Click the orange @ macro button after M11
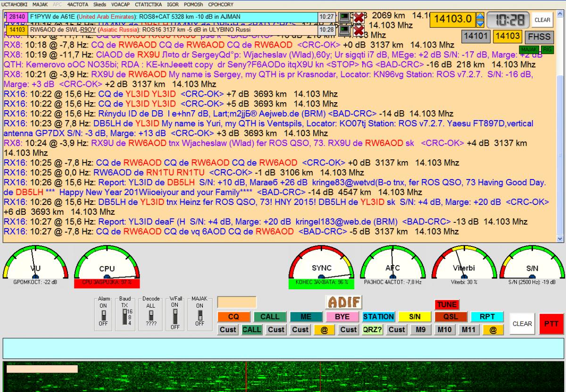 click(x=492, y=330)
